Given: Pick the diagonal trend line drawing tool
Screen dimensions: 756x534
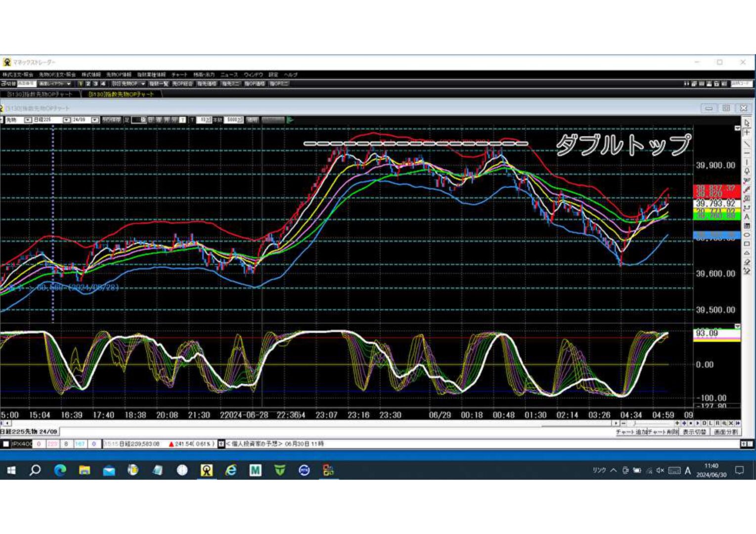Looking at the screenshot, I should coord(747,143).
